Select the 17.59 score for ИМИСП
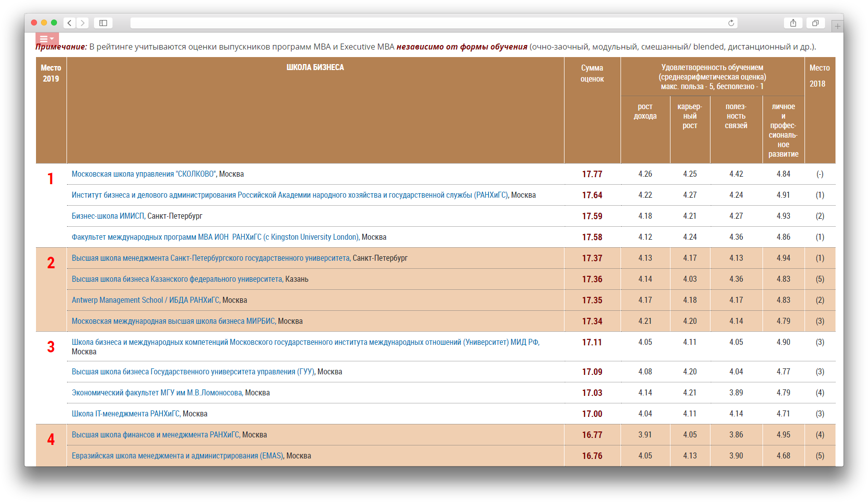This screenshot has width=868, height=502. pos(592,216)
